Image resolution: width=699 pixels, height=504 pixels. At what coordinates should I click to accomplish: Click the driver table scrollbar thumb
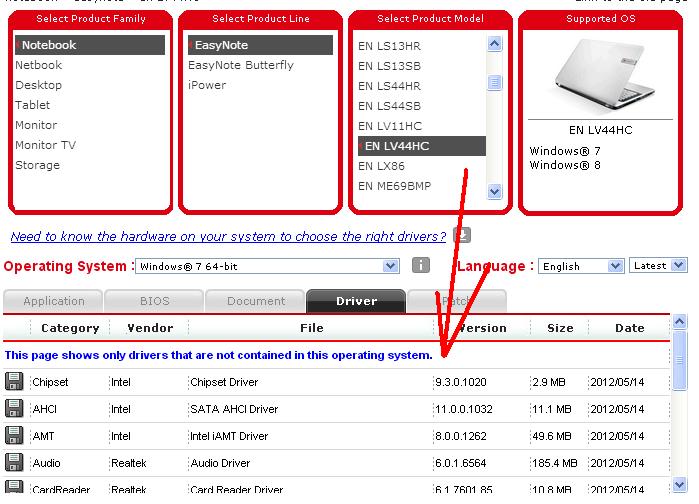679,361
